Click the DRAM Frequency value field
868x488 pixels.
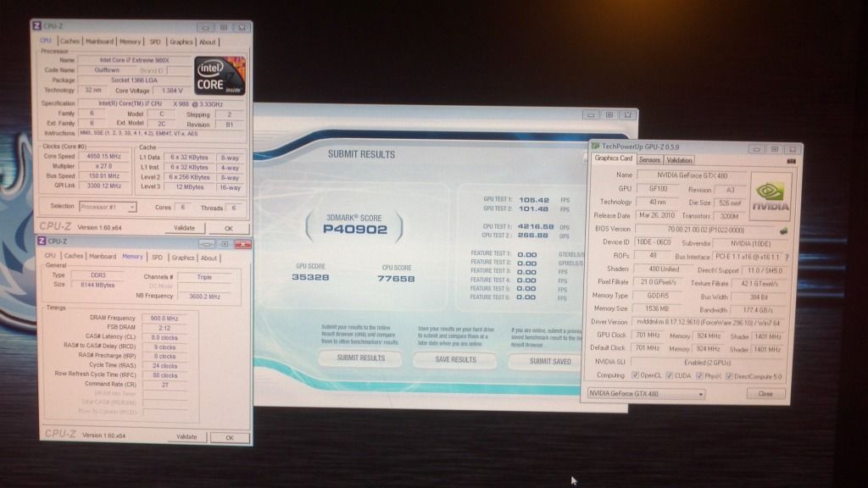pos(171,319)
